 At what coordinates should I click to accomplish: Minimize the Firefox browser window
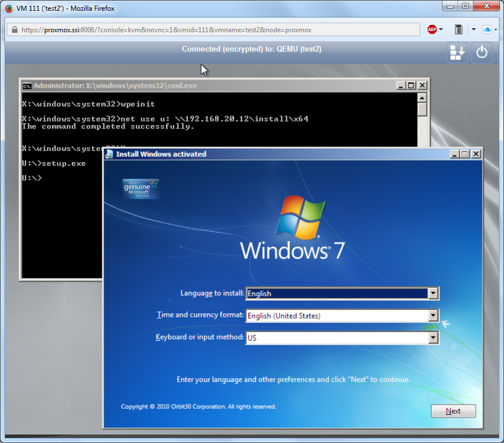450,6
